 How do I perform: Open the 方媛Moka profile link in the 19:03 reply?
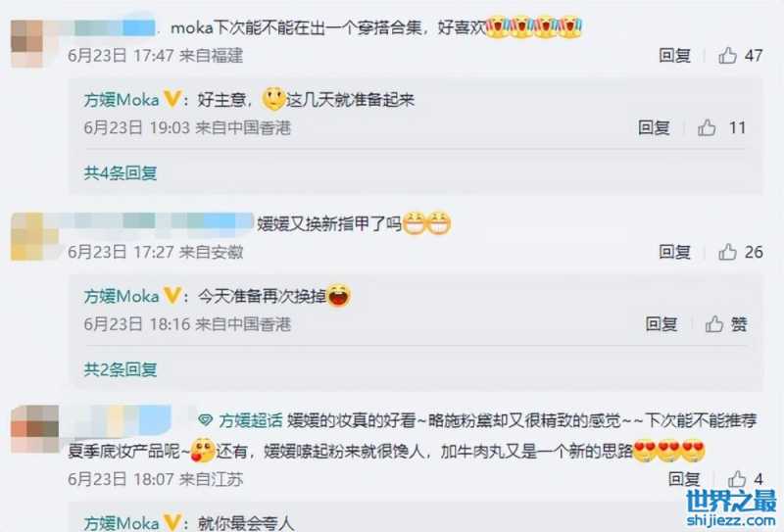point(122,100)
